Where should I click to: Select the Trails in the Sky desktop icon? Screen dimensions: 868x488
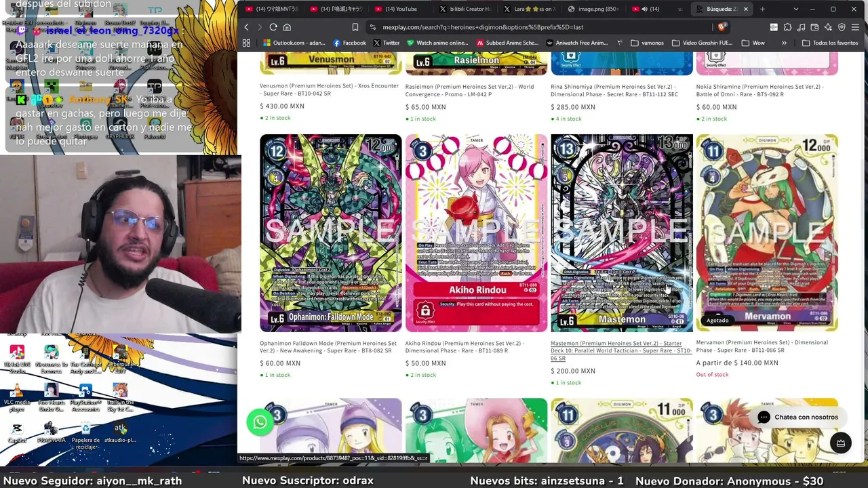coord(120,397)
